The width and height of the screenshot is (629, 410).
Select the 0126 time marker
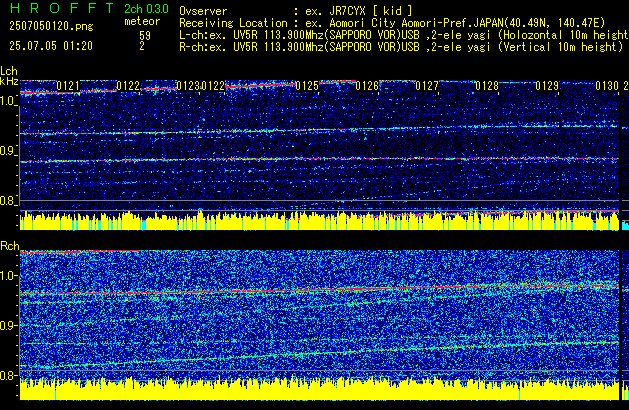pyautogui.click(x=367, y=86)
